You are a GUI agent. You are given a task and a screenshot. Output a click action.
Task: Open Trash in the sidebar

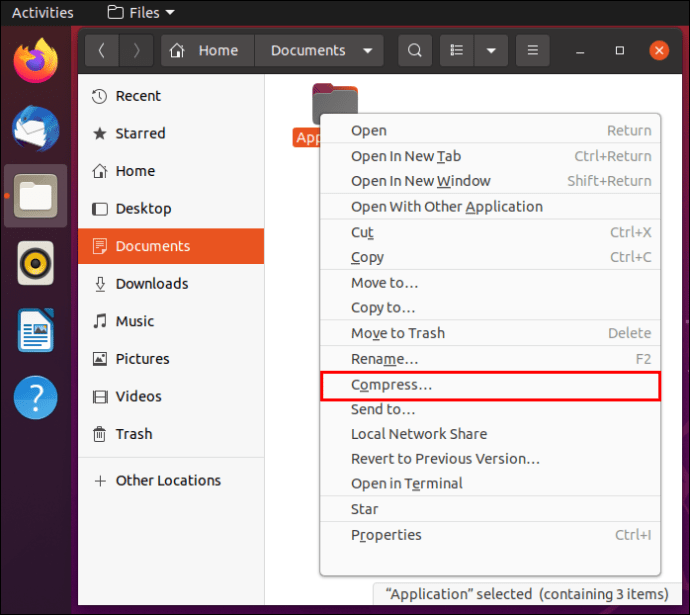click(x=171, y=434)
